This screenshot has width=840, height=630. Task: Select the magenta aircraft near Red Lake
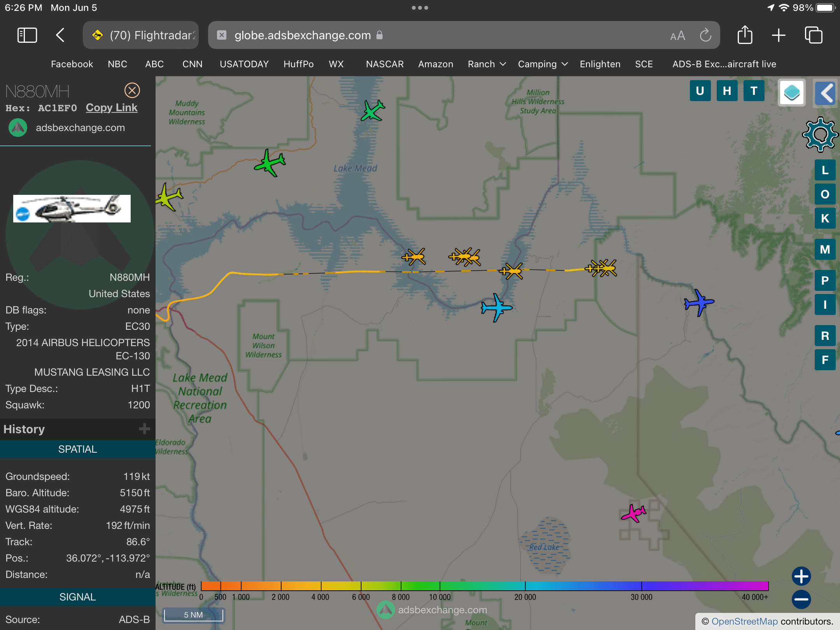[x=633, y=513]
